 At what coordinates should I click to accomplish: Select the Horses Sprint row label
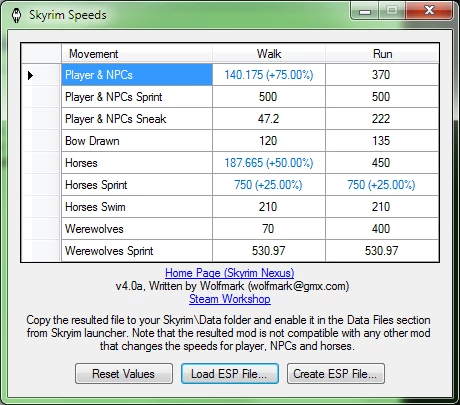click(137, 185)
